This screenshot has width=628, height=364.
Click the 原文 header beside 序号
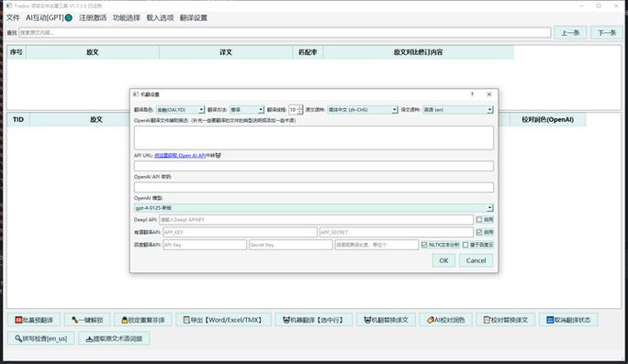[x=93, y=52]
